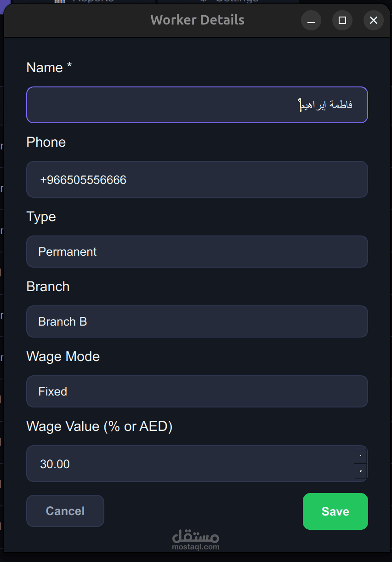Focus the Phone number field
The width and height of the screenshot is (392, 562).
coord(197,179)
